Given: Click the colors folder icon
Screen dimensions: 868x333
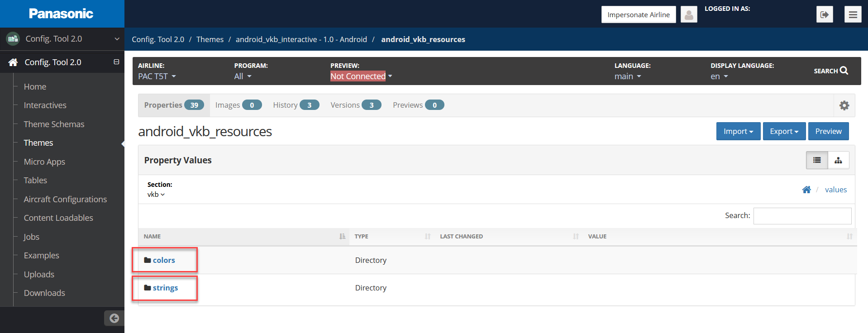Looking at the screenshot, I should click(148, 260).
